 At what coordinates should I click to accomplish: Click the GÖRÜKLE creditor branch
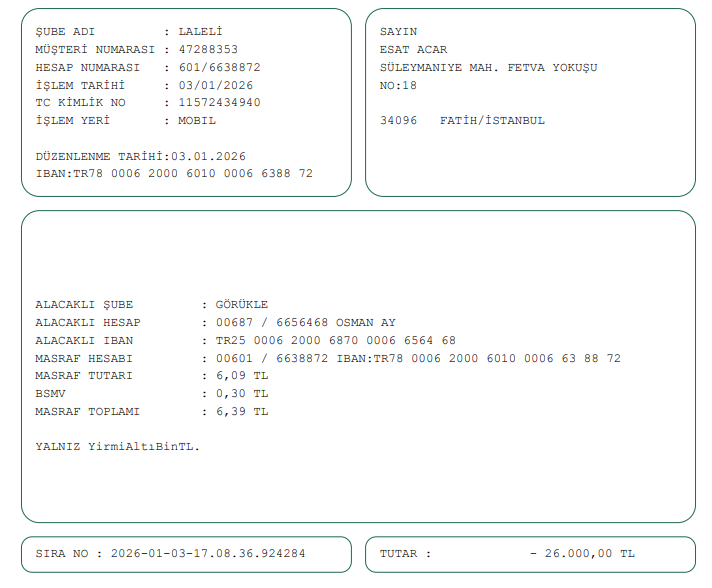[x=242, y=304]
